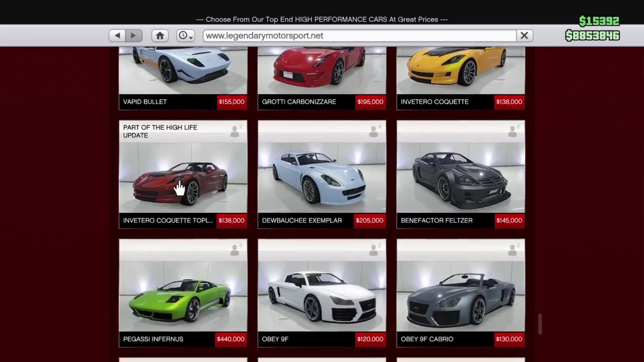Click the Coquette Topless seat-count person icon
The height and width of the screenshot is (362, 644).
[x=235, y=131]
